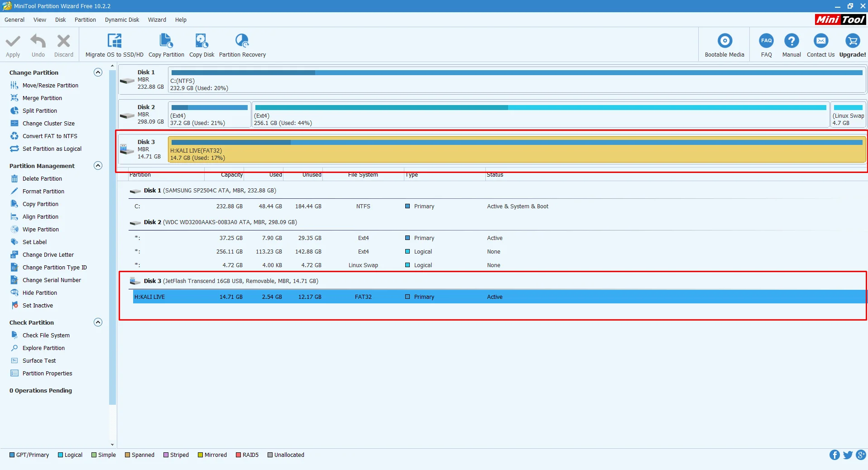Image resolution: width=868 pixels, height=470 pixels.
Task: Select the C: NTFS bar on Disk 1
Action: [516, 80]
